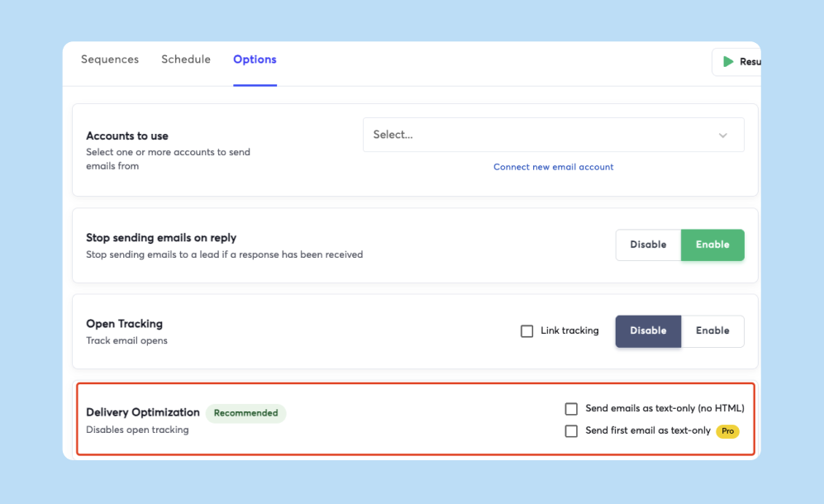Toggle the Link tracking checkbox
Screen dimensions: 824x504
point(527,331)
